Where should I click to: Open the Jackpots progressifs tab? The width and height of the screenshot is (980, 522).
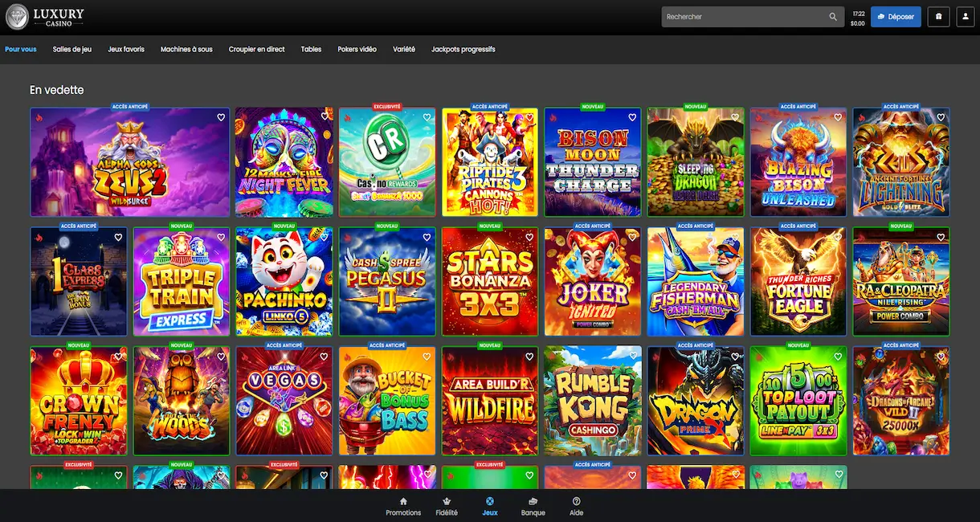[463, 49]
